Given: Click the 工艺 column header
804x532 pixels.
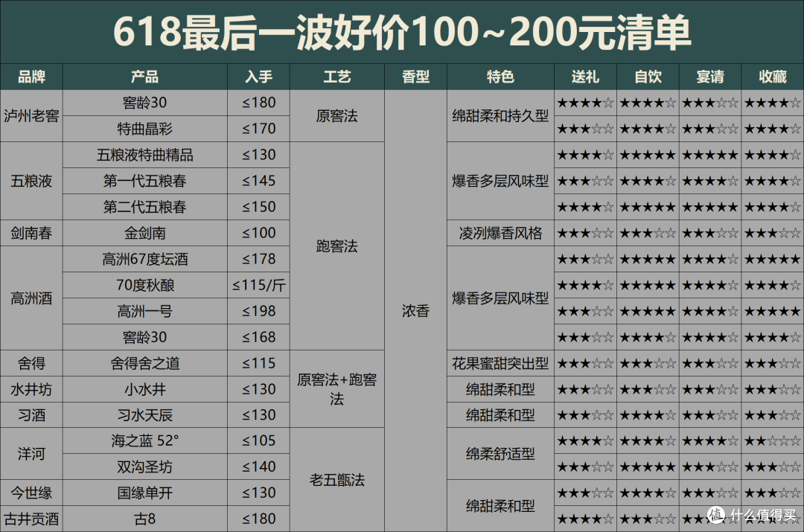Looking at the screenshot, I should click(337, 77).
